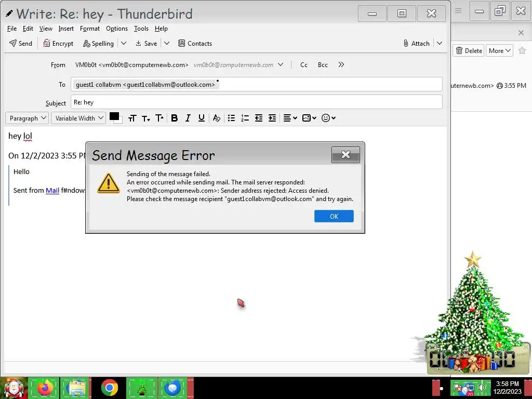Close the message tab in main window
Image resolution: width=532 pixels, height=399 pixels.
[521, 33]
